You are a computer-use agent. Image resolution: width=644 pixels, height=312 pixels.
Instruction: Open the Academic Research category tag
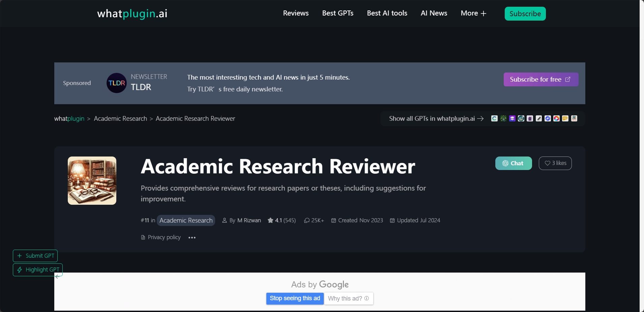pyautogui.click(x=186, y=220)
